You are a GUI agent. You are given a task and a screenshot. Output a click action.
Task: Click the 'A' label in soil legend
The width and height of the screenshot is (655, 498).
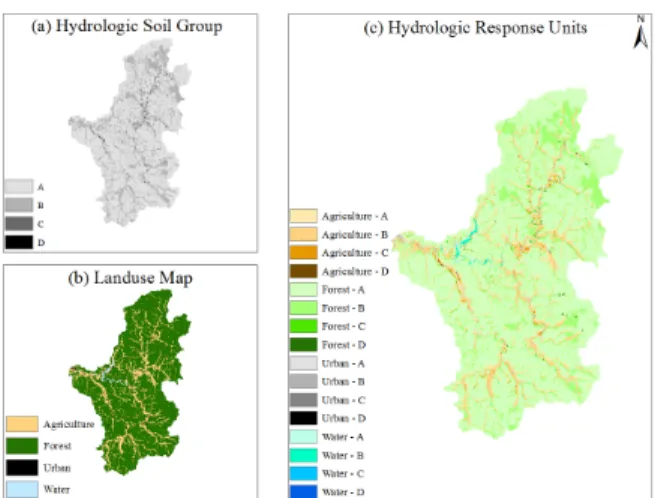[41, 187]
